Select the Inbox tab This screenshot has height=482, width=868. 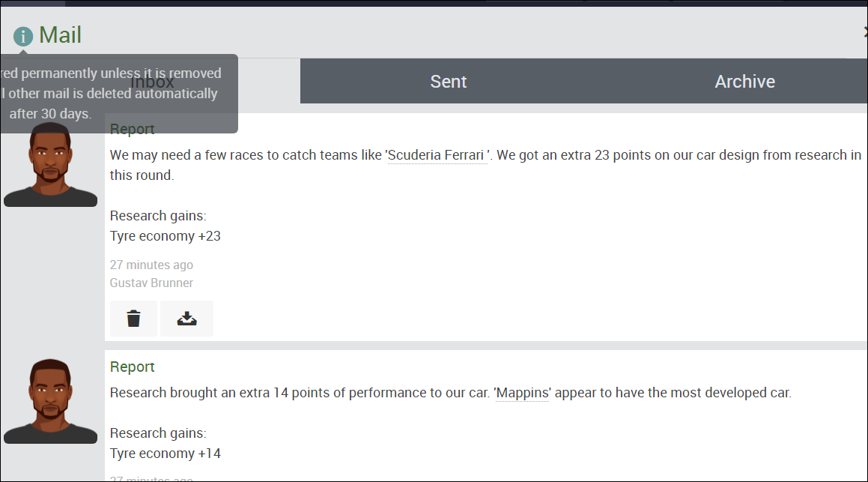[152, 82]
